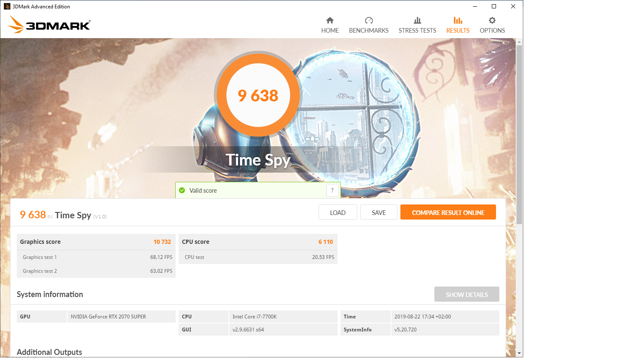Image resolution: width=644 pixels, height=362 pixels.
Task: Click the Stress Tests bar chart icon
Action: click(417, 20)
